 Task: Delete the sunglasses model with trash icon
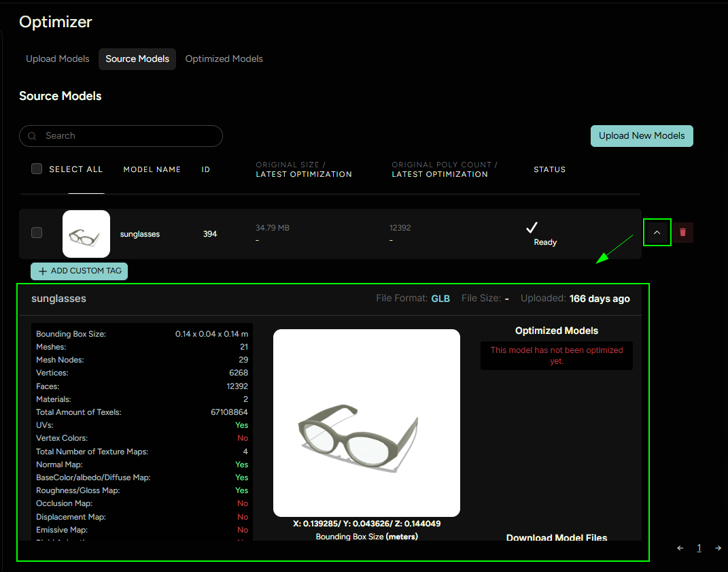[x=683, y=233]
